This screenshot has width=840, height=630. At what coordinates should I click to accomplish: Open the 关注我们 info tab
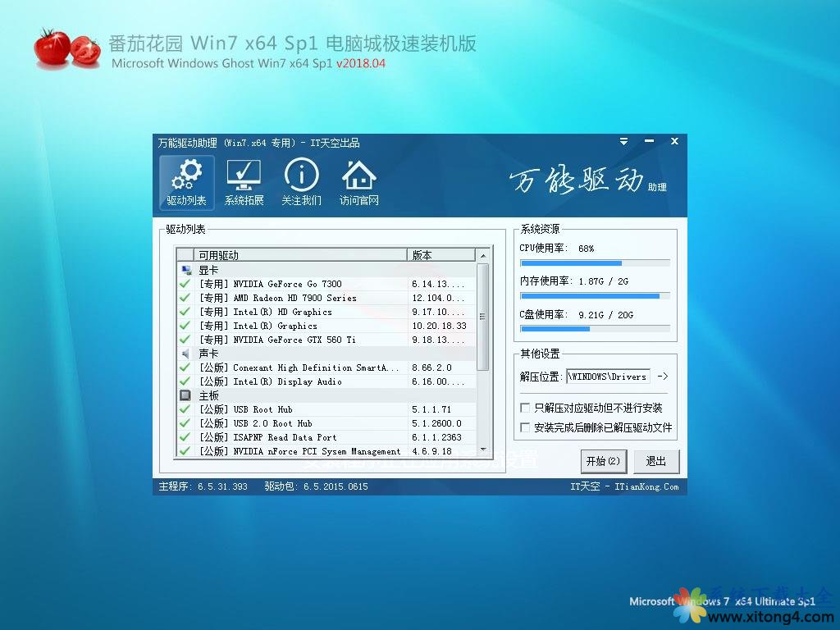click(x=301, y=182)
